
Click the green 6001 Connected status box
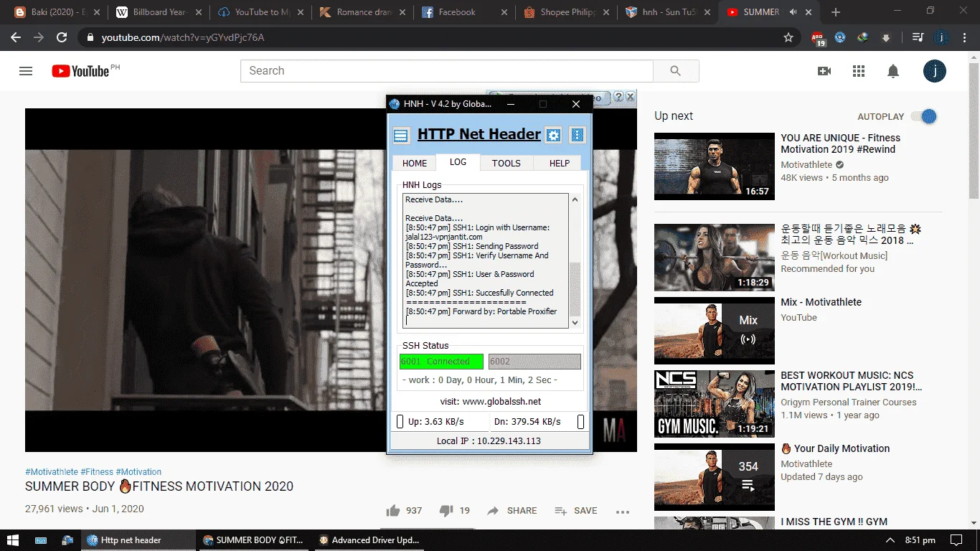441,362
